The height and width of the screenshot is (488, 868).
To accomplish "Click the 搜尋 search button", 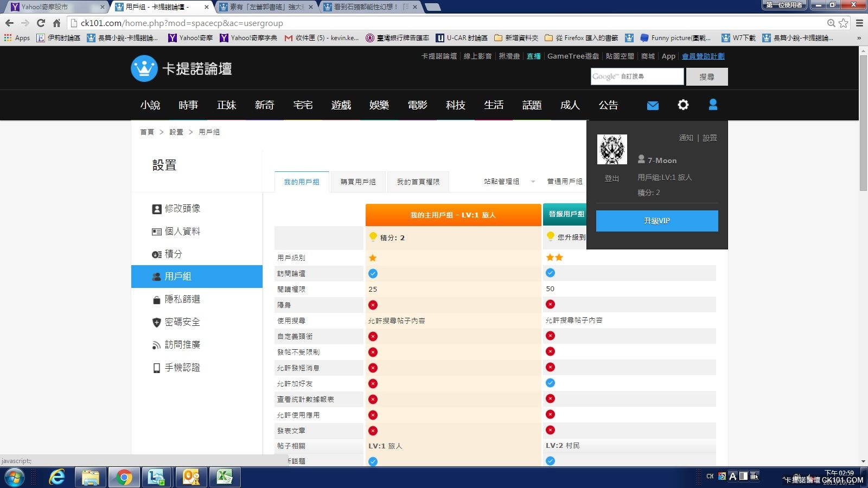I will coord(707,77).
